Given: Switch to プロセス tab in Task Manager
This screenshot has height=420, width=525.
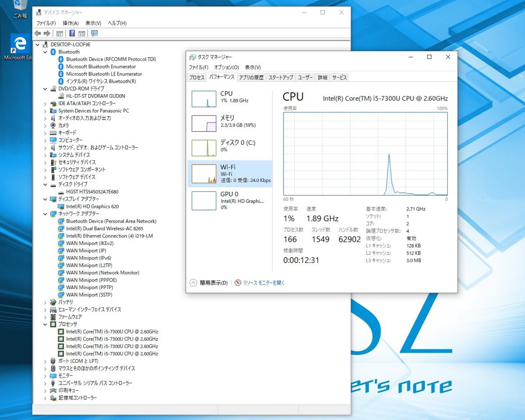Looking at the screenshot, I should coord(196,77).
